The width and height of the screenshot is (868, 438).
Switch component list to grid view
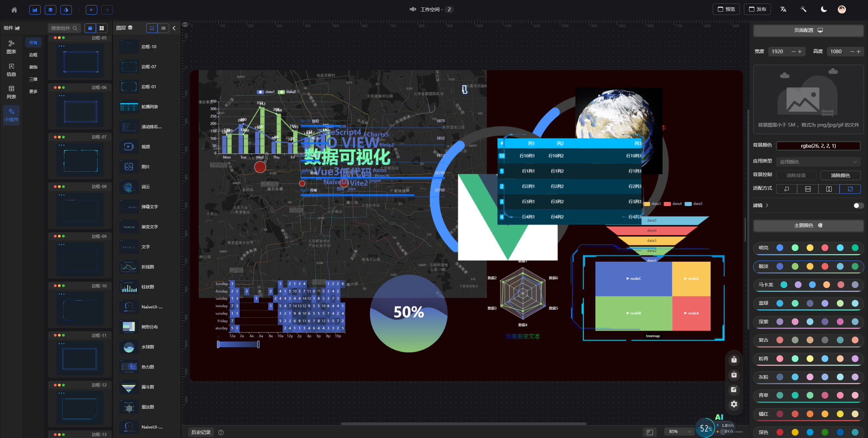pyautogui.click(x=102, y=28)
